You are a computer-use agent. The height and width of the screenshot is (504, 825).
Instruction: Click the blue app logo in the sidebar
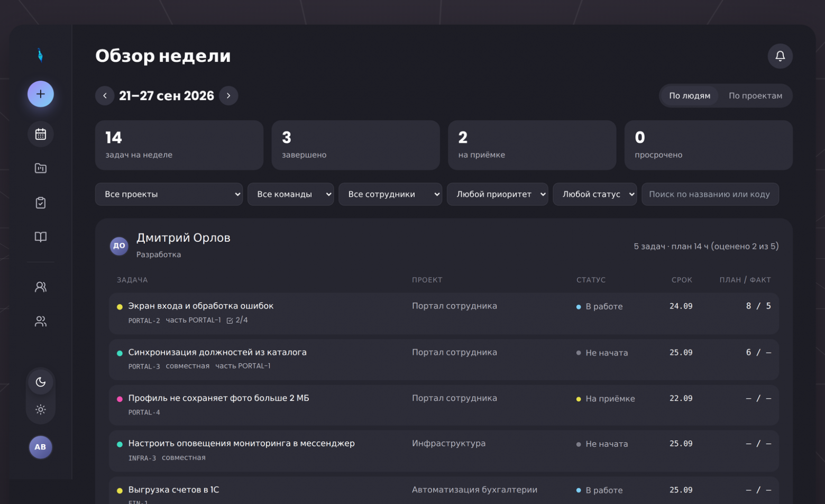40,55
